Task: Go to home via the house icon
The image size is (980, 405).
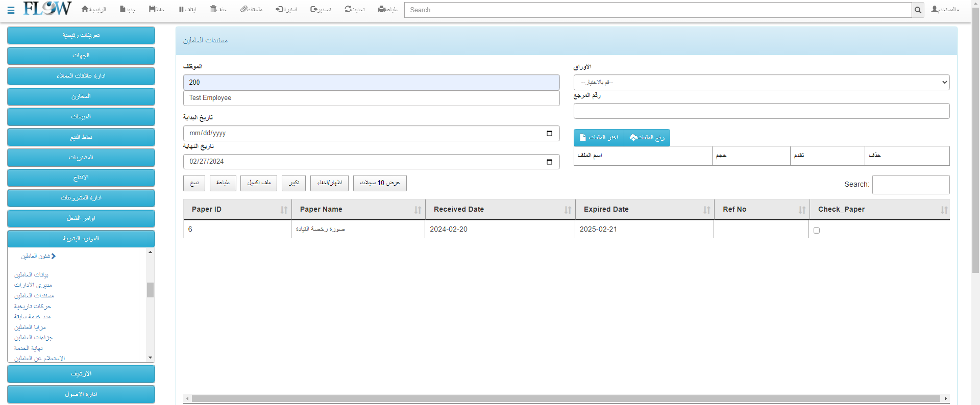Action: click(85, 9)
